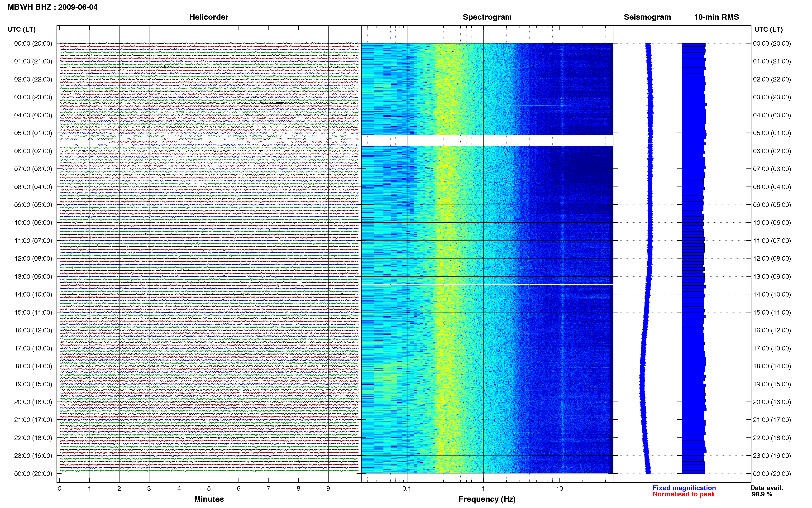Click the Spectrogram panel heading

(x=487, y=17)
